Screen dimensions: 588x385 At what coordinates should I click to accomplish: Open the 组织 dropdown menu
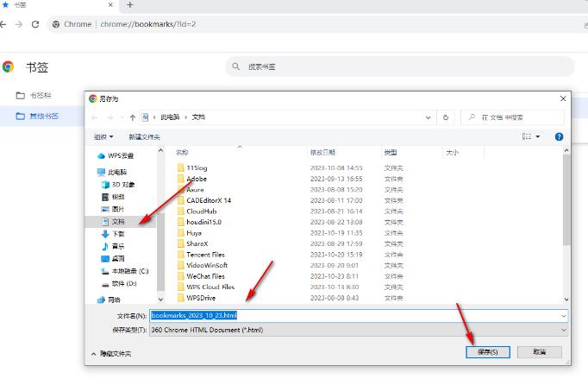click(x=103, y=136)
